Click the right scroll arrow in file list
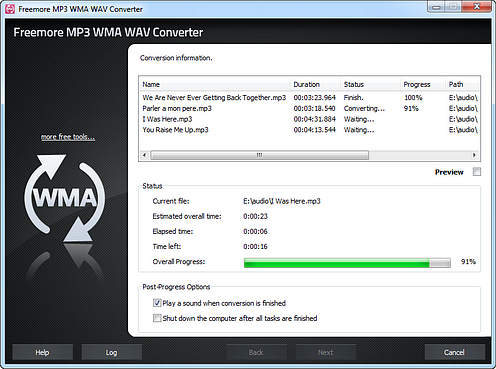Viewport: 496px width, 369px height. [x=474, y=155]
